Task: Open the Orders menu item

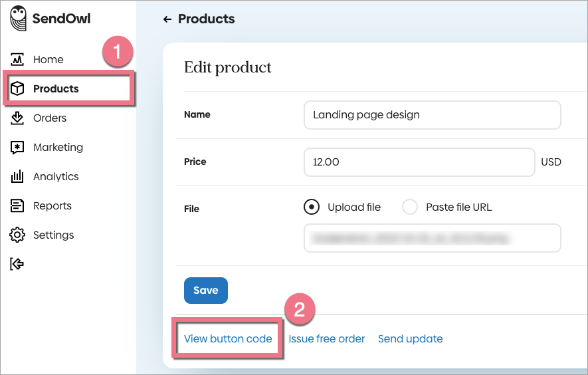Action: tap(50, 118)
